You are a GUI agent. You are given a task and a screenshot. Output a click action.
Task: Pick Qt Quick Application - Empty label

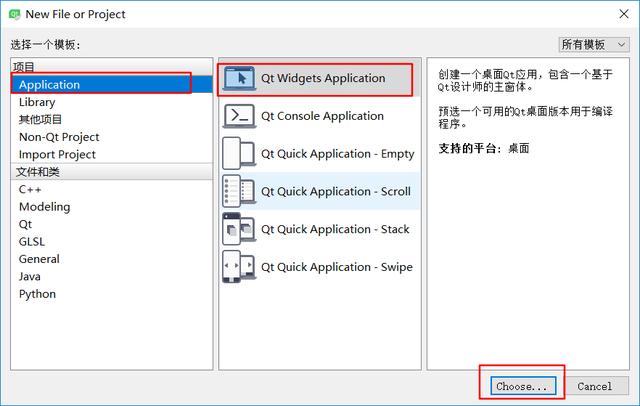click(338, 154)
